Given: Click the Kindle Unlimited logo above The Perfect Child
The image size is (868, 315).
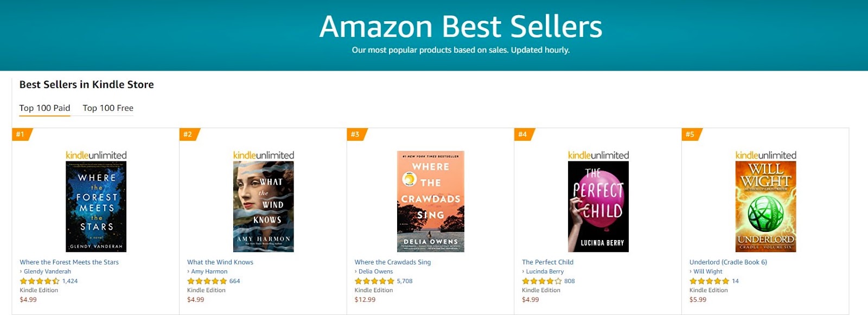Looking at the screenshot, I should 598,155.
